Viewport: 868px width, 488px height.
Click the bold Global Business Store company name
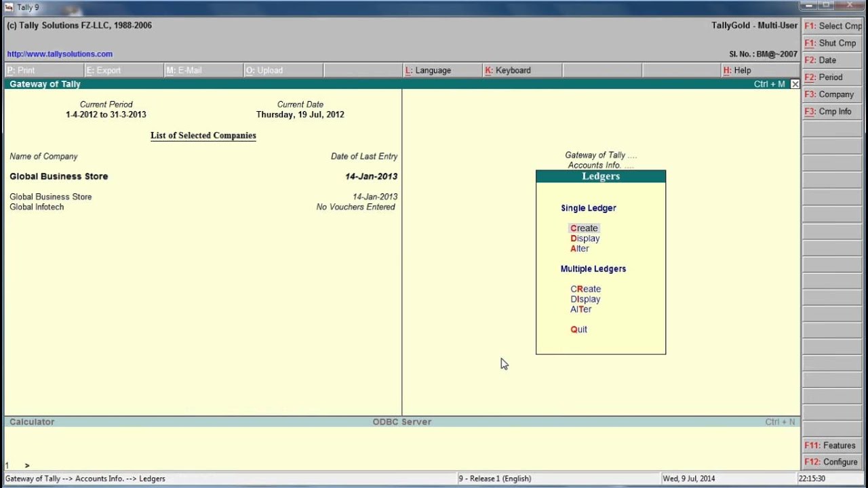click(59, 176)
